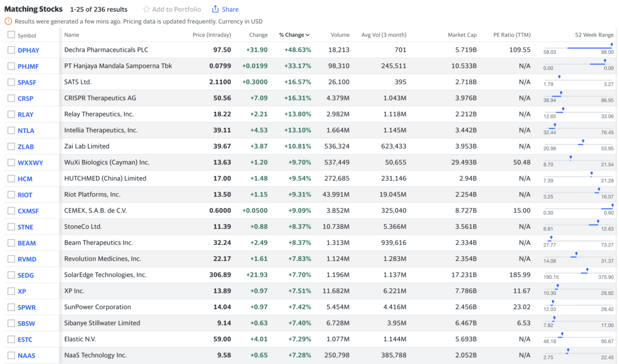
Task: Click the 52 Week Range header
Action: (x=594, y=35)
